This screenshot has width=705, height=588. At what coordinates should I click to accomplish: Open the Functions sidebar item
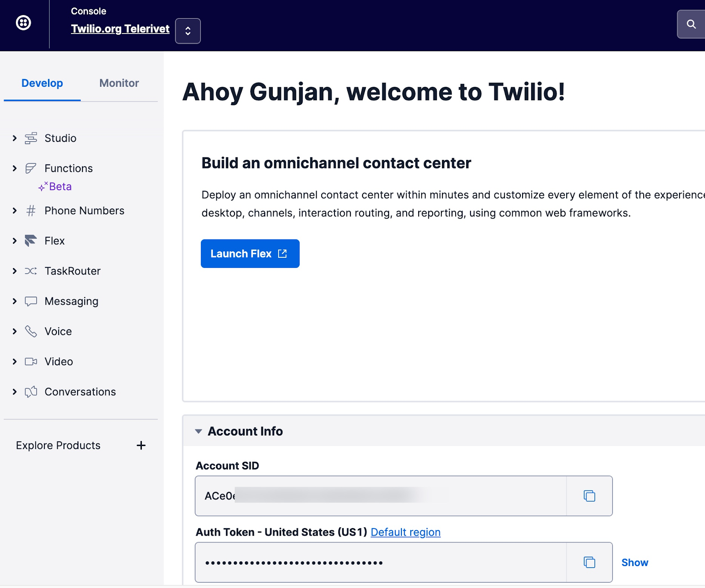pyautogui.click(x=69, y=168)
